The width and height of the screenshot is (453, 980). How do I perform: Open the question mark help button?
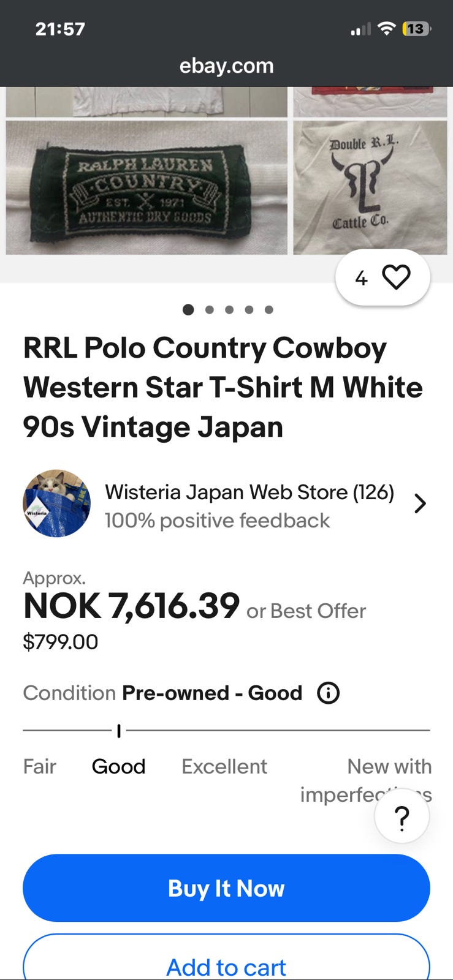point(402,817)
